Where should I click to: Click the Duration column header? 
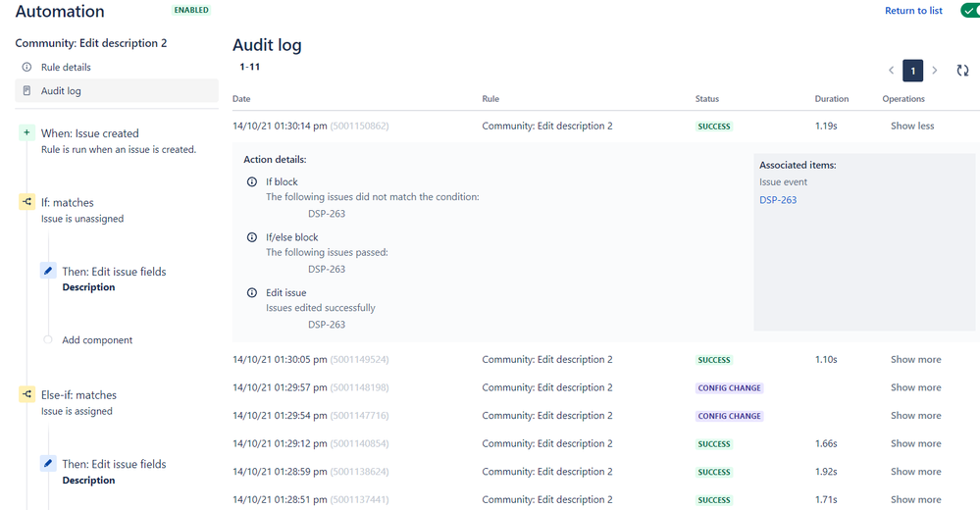[831, 99]
